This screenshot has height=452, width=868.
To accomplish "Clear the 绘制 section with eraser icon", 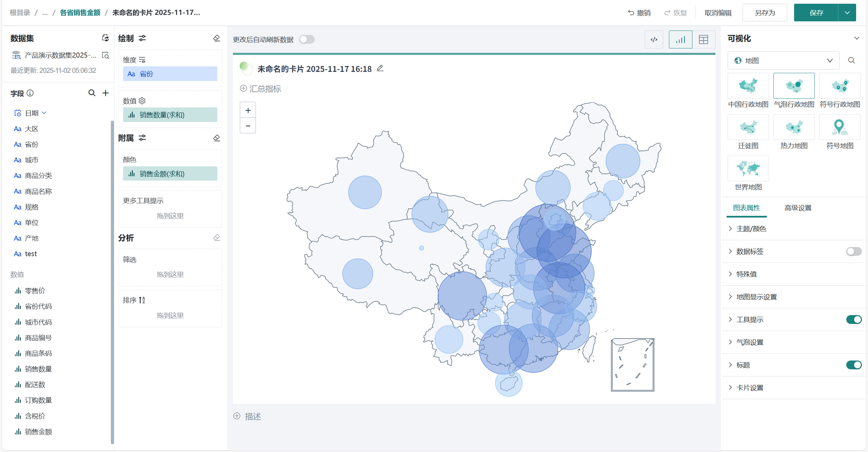I will 217,38.
